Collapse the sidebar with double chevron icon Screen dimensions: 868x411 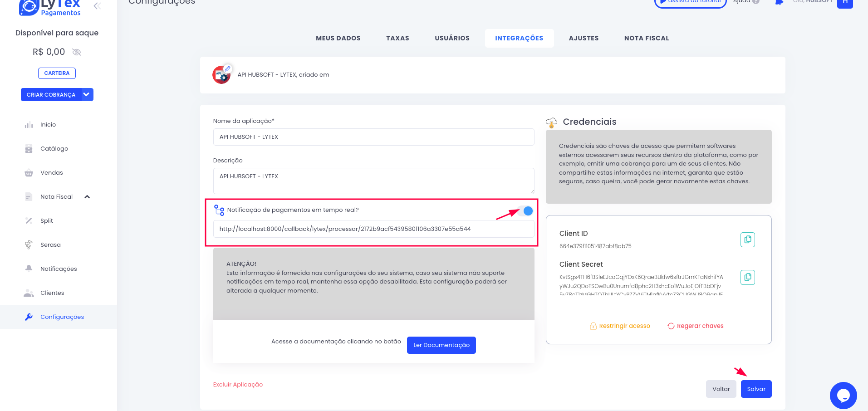click(x=97, y=6)
